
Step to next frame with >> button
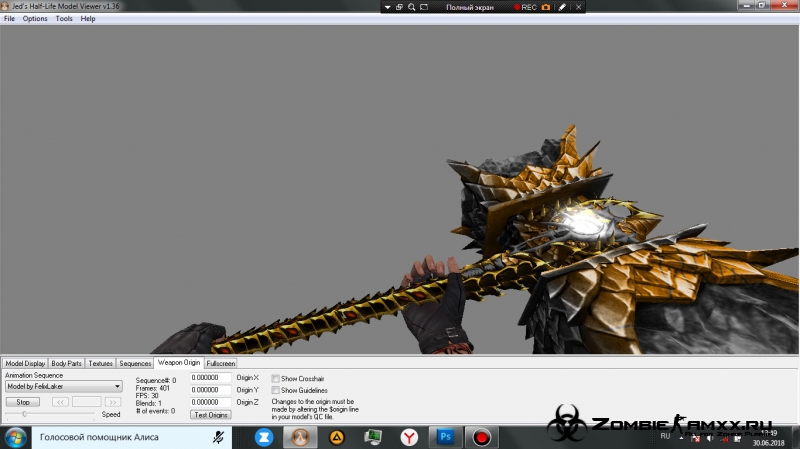(x=113, y=402)
